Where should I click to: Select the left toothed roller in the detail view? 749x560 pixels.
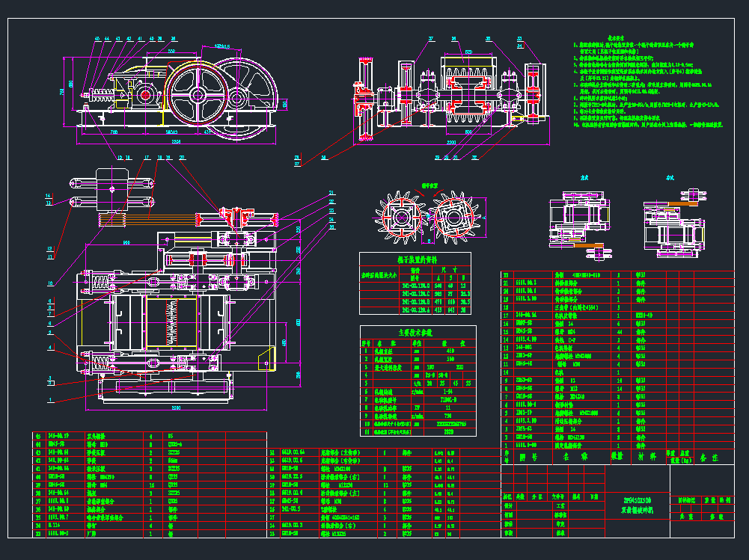point(400,218)
